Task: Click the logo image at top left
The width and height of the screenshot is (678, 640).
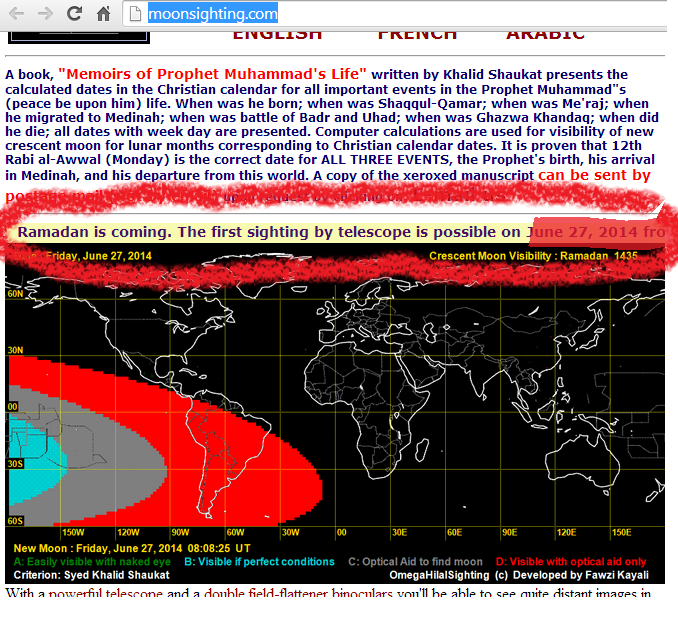Action: pyautogui.click(x=79, y=37)
